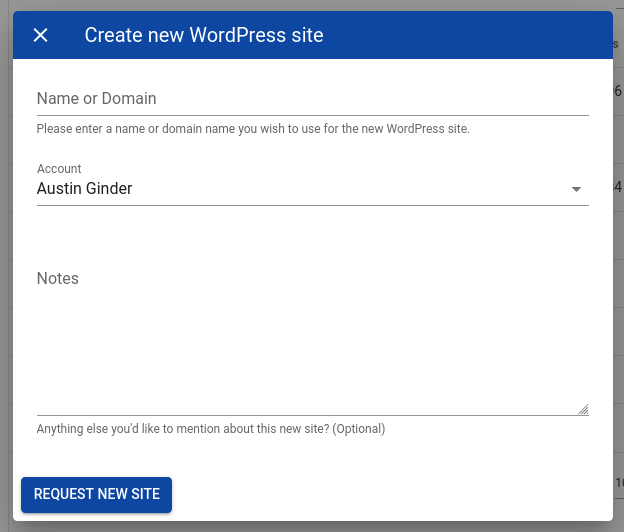624x532 pixels.
Task: Click the 'Anything else you'd like to mention' hint
Action: point(211,429)
